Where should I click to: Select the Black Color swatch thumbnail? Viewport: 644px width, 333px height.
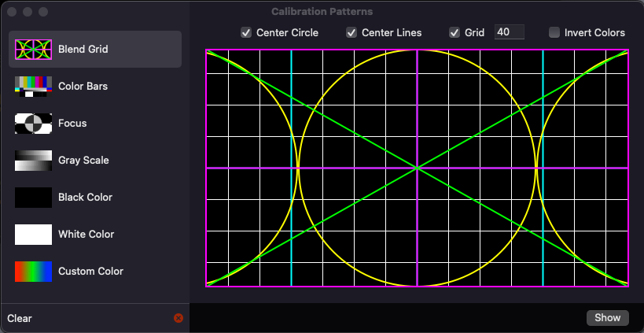click(33, 198)
